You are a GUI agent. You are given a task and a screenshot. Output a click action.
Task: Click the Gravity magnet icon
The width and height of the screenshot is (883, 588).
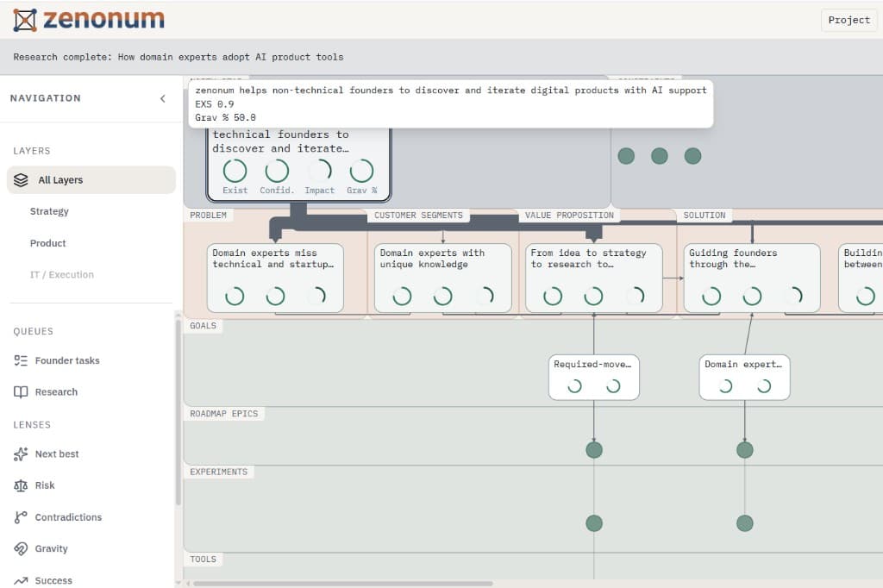[x=21, y=548]
